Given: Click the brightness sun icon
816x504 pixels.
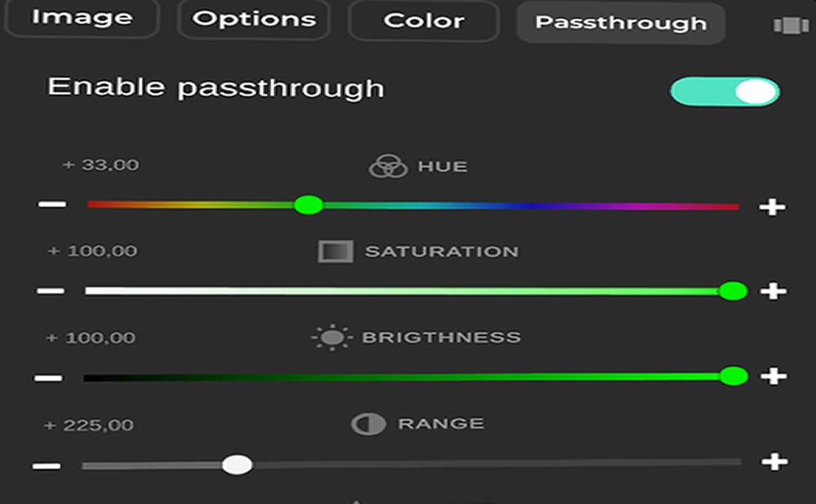Looking at the screenshot, I should (x=331, y=338).
